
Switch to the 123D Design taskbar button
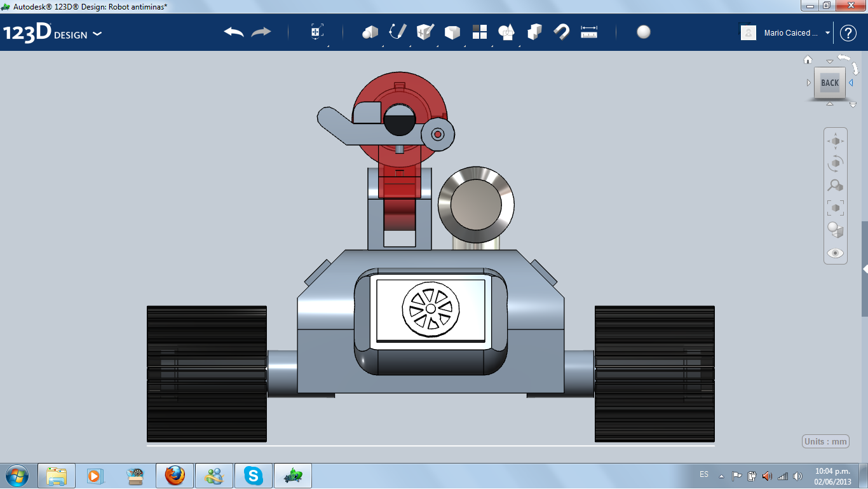pos(294,476)
